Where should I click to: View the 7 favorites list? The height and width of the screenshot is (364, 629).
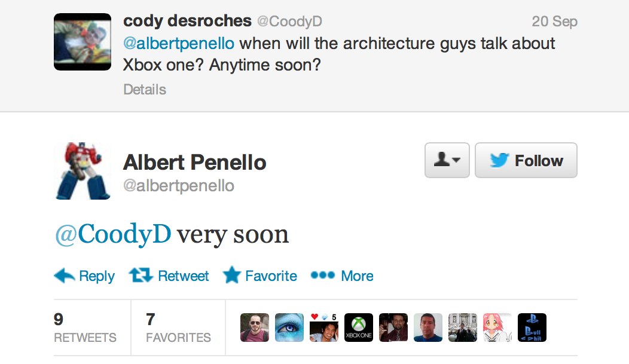[x=178, y=328]
